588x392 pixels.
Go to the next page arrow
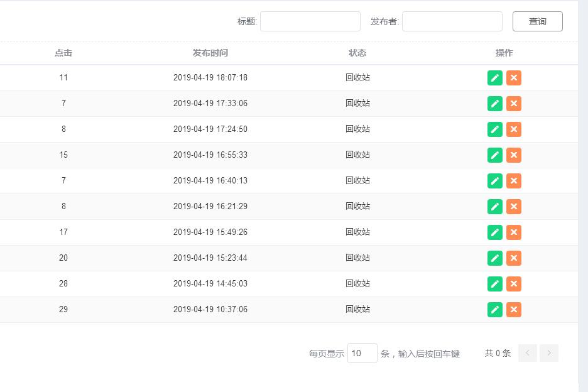(x=549, y=353)
